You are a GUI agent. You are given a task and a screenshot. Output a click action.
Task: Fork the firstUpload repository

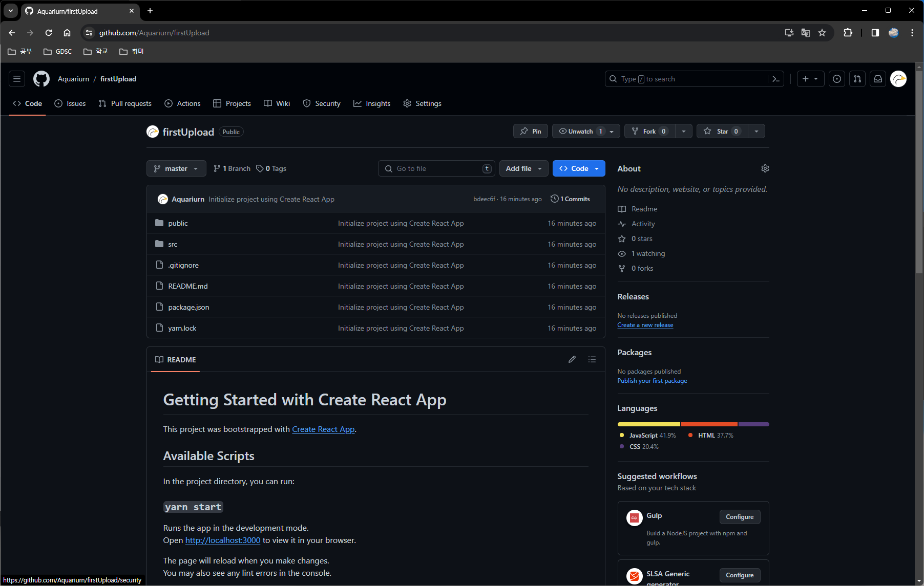click(x=649, y=131)
